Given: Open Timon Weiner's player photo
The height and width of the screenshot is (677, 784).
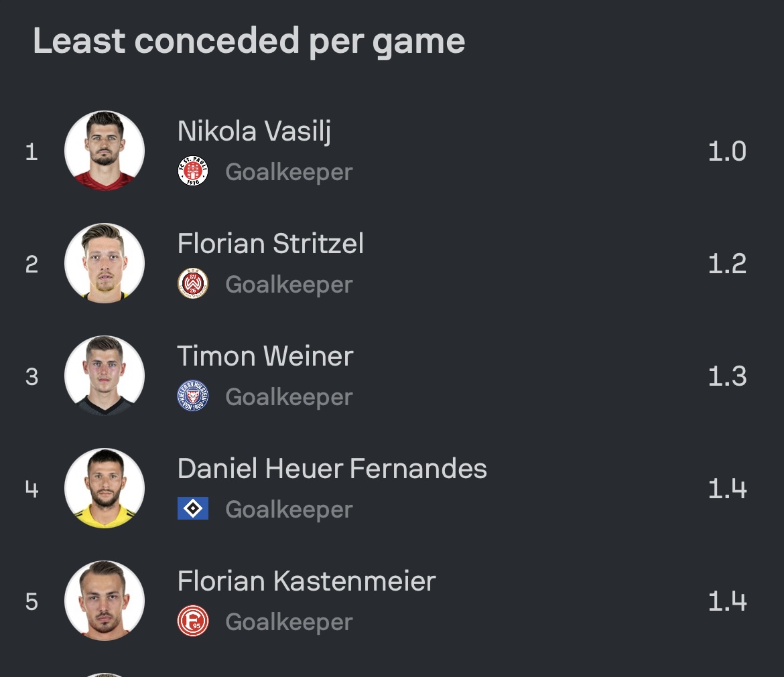Looking at the screenshot, I should 105,375.
